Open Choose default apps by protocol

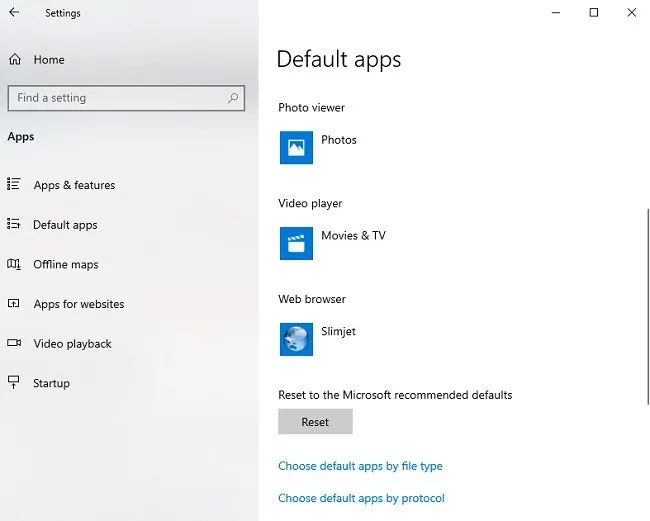361,498
